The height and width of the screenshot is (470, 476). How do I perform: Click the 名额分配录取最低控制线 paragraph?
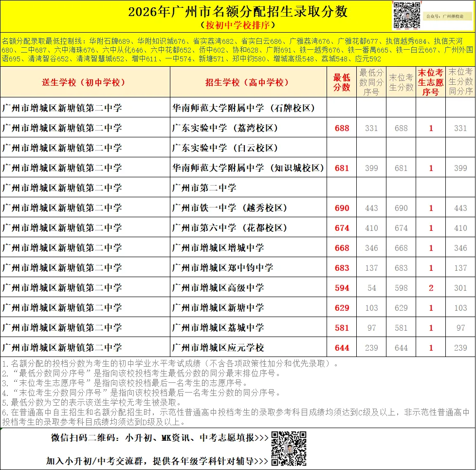(238, 50)
